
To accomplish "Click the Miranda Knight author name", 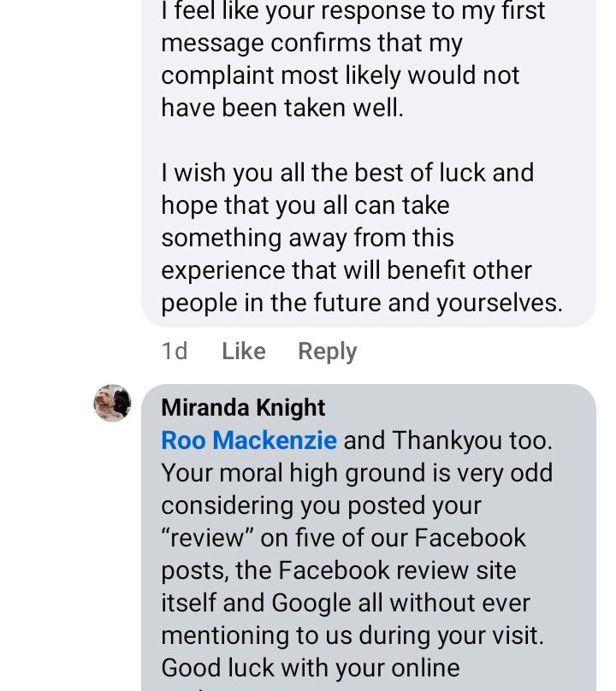I will click(243, 408).
